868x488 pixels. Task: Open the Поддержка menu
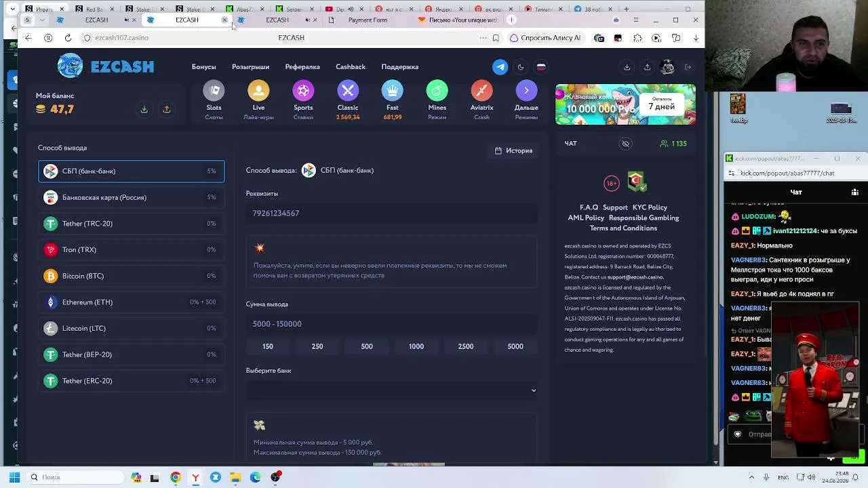pyautogui.click(x=400, y=67)
